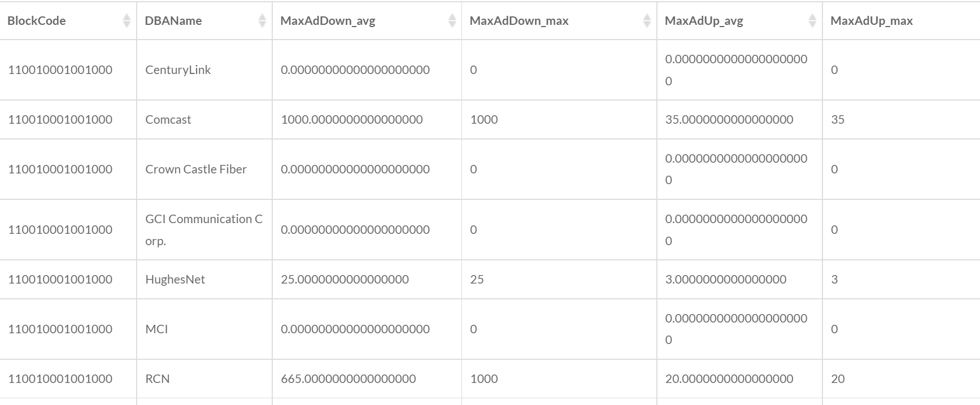Screen dimensions: 980x405
Task: Click RCN's 665.0000000000000000 average download value
Action: (x=348, y=379)
